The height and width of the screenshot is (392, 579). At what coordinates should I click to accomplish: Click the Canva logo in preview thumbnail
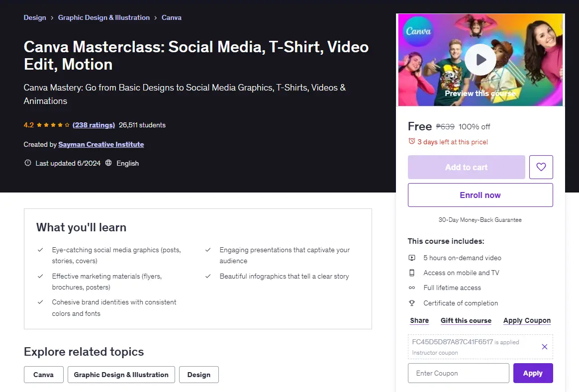(x=418, y=31)
